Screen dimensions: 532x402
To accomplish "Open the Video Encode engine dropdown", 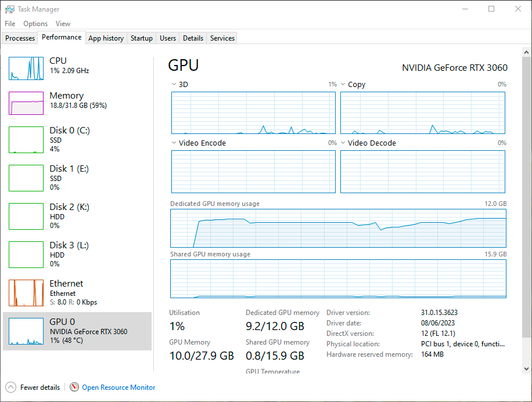I will [174, 143].
